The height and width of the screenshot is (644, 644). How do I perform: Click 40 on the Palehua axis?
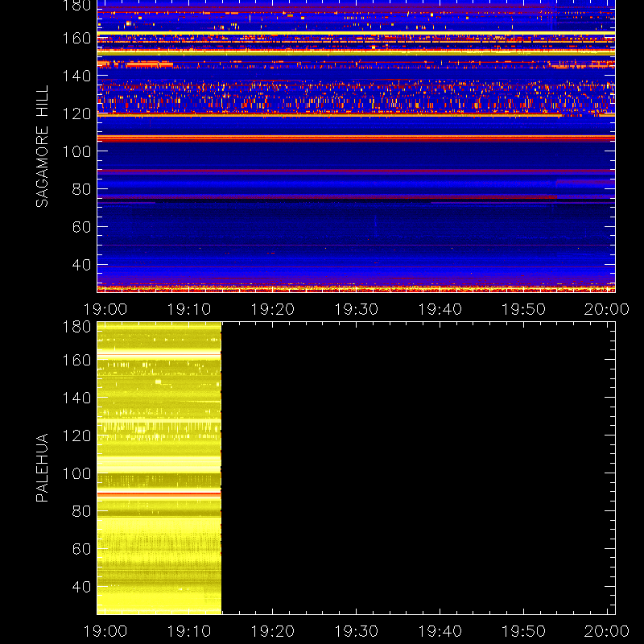81,587
